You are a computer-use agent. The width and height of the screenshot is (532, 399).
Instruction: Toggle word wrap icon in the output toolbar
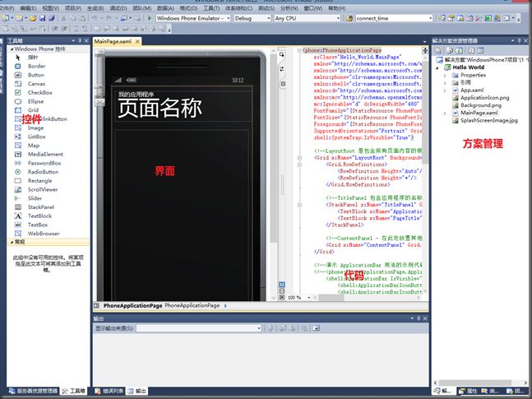tap(316, 328)
